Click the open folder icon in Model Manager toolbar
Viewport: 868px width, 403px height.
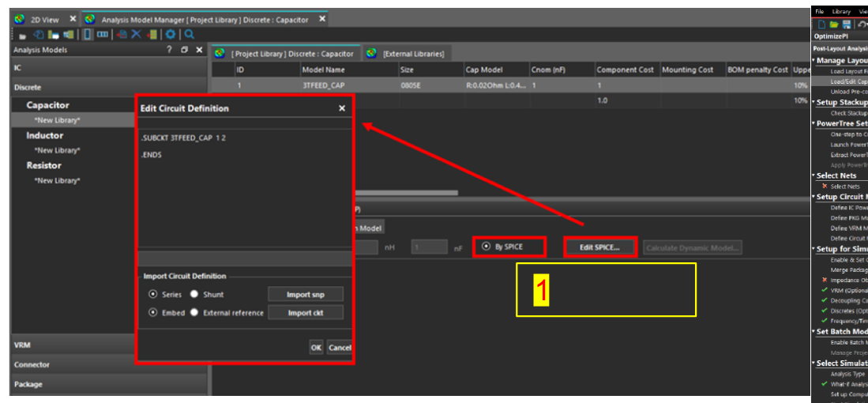23,35
